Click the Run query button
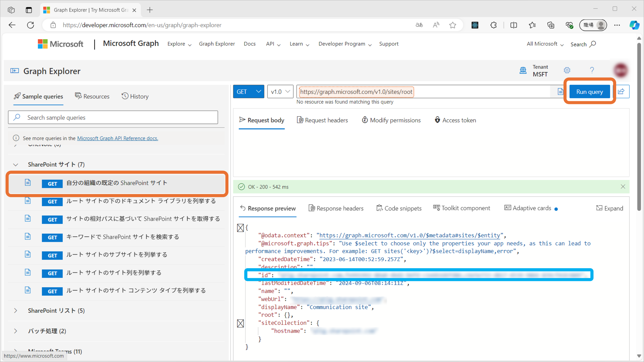Screen dimensions: 644x362 coord(589,92)
